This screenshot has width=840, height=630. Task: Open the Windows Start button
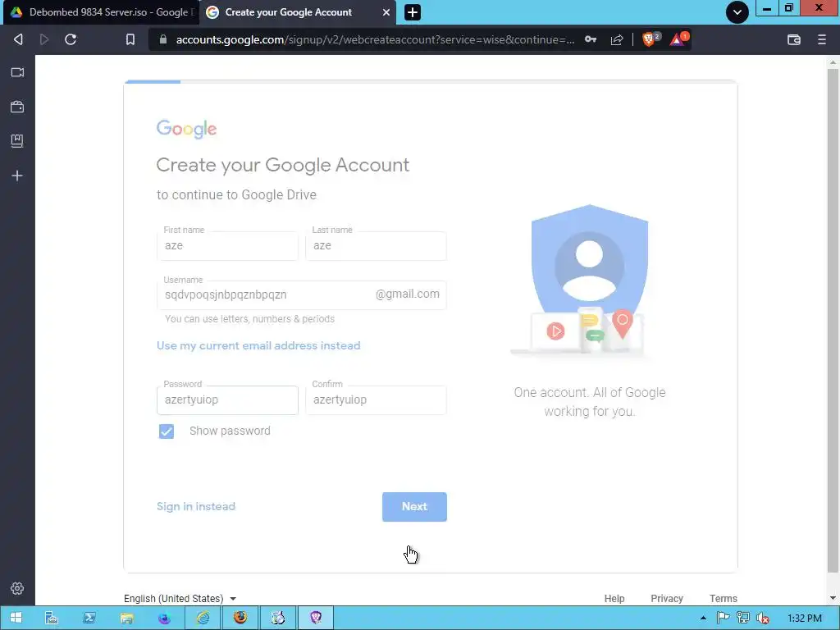coord(16,619)
